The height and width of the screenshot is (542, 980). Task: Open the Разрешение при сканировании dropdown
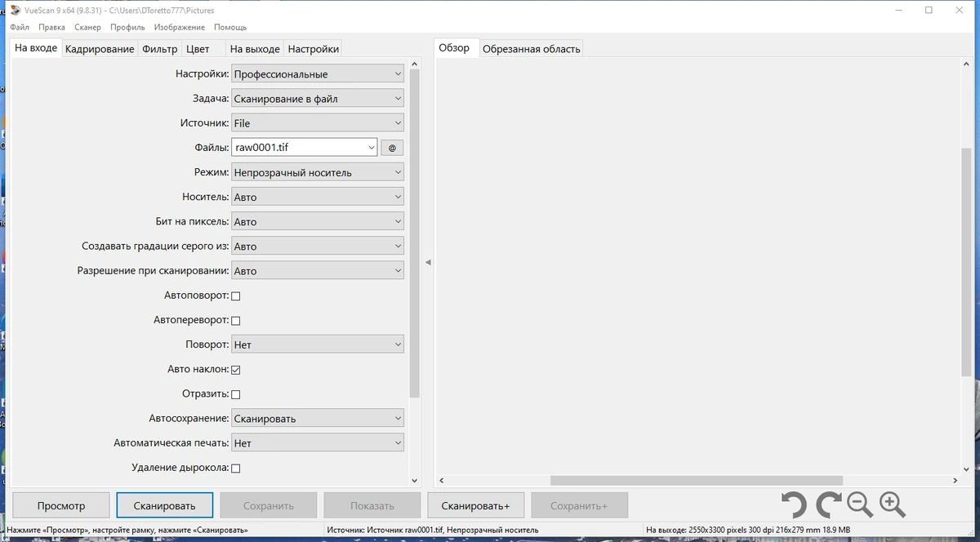pos(318,270)
